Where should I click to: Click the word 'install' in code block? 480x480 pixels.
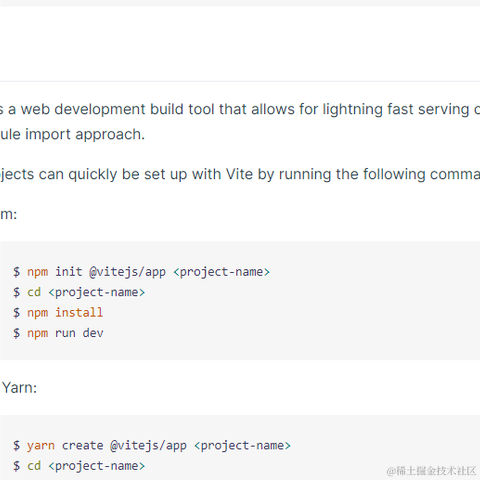pyautogui.click(x=79, y=313)
